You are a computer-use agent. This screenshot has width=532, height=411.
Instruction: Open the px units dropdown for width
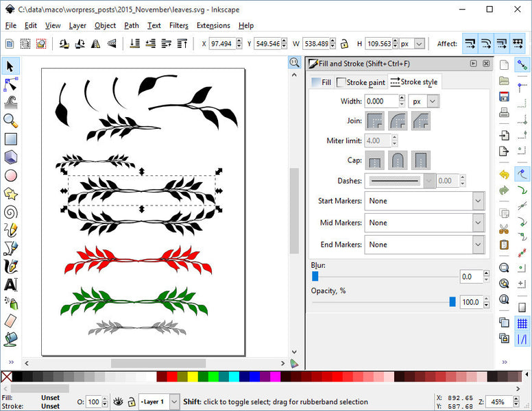[424, 101]
